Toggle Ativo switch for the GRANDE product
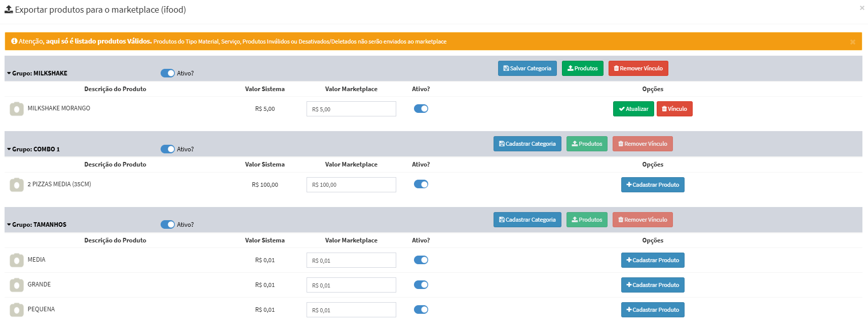868x330 pixels. point(421,285)
